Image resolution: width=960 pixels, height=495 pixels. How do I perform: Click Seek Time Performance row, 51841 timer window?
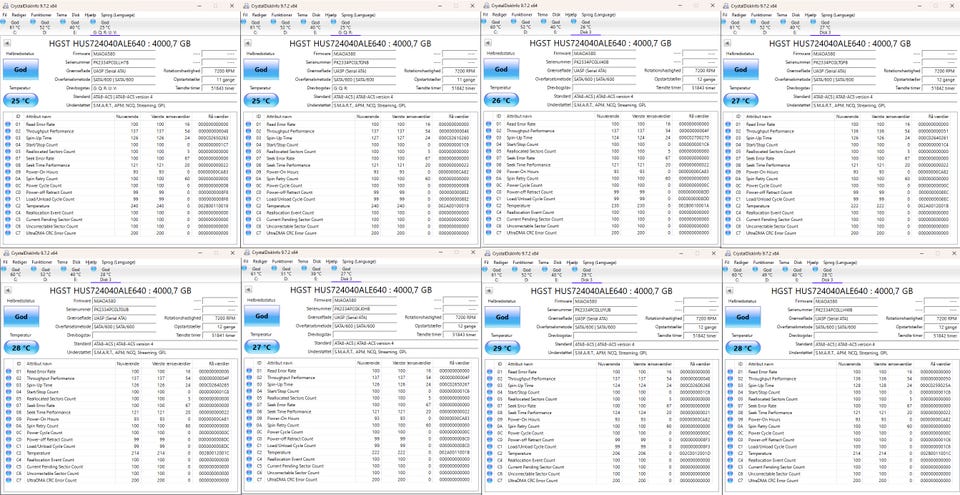[x=119, y=412]
